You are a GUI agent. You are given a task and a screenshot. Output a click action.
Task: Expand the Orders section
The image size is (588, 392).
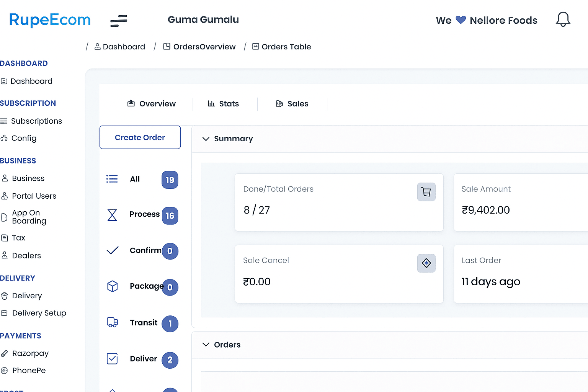[206, 345]
